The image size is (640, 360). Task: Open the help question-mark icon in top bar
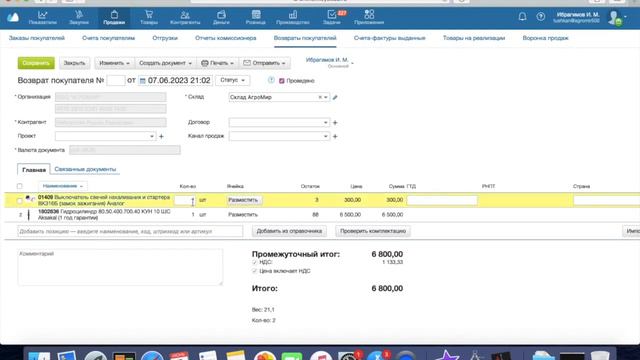click(540, 17)
